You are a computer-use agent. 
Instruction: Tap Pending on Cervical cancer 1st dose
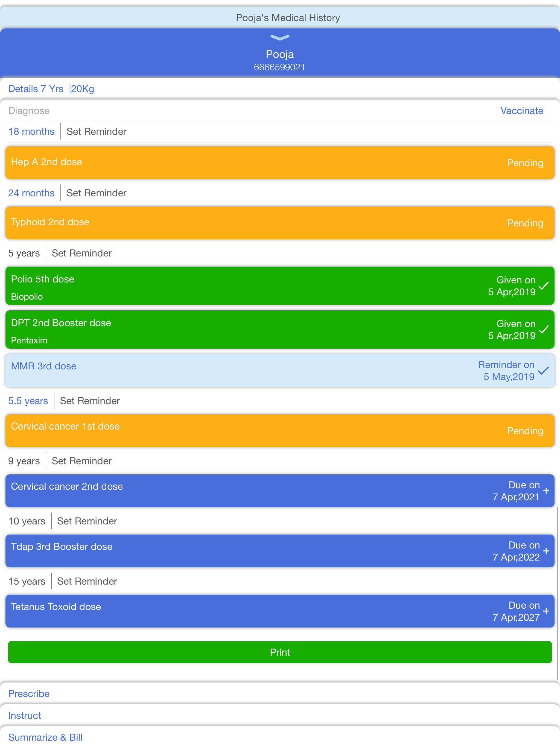pyautogui.click(x=525, y=431)
